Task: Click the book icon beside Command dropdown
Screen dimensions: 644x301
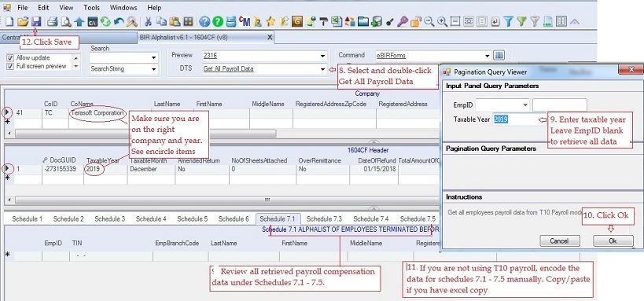Action: [x=499, y=55]
